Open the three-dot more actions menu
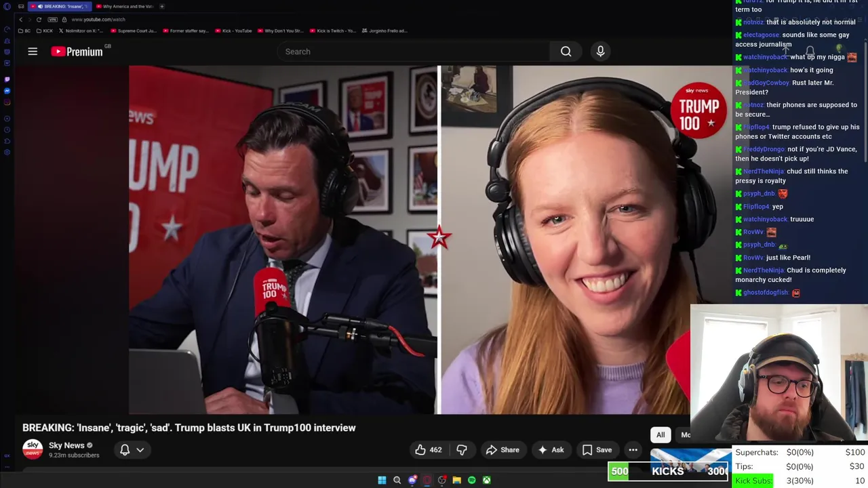This screenshot has width=868, height=488. tap(633, 450)
